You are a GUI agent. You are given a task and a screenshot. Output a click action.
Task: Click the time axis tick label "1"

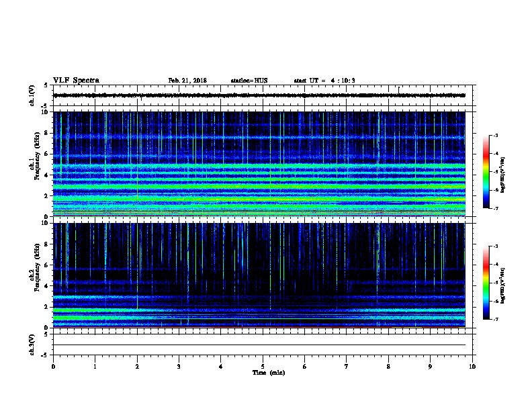[95, 367]
